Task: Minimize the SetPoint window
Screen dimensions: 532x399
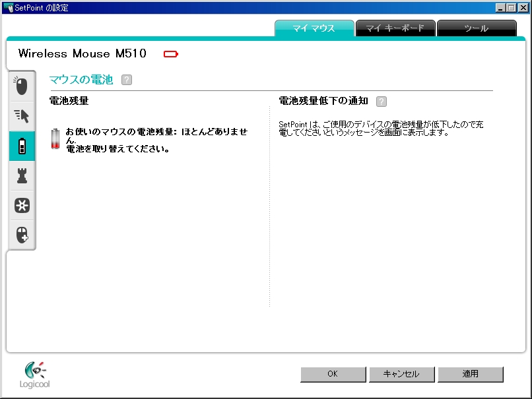Action: tap(500, 8)
